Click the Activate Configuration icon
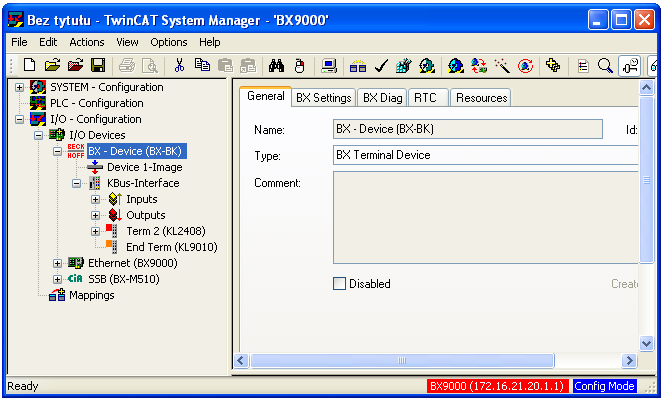663x399 pixels. point(404,66)
